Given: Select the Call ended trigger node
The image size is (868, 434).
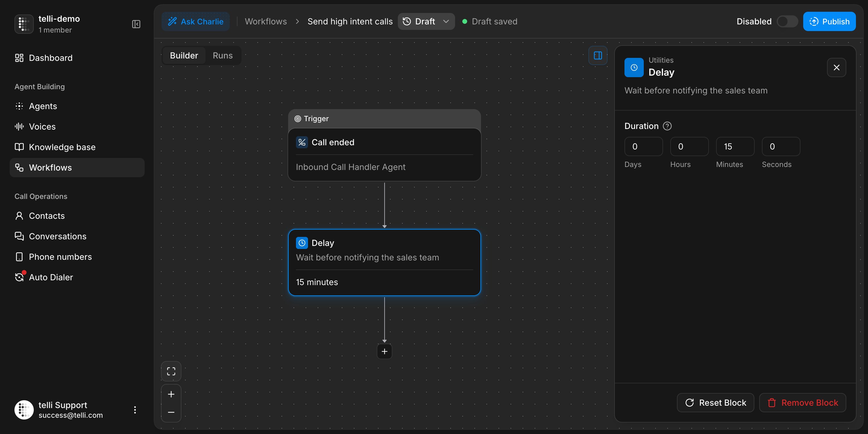Looking at the screenshot, I should (384, 155).
